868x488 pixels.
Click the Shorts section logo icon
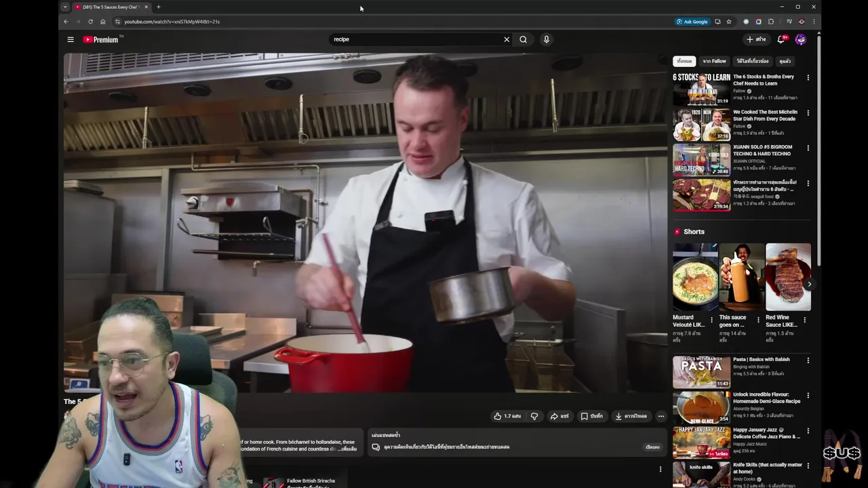point(677,232)
